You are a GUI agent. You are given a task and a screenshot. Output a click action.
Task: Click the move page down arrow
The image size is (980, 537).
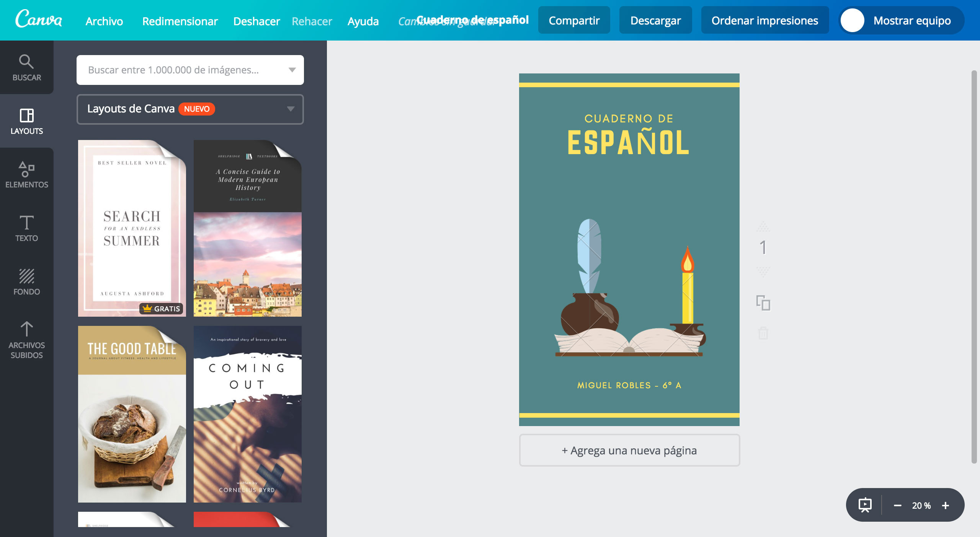(763, 272)
